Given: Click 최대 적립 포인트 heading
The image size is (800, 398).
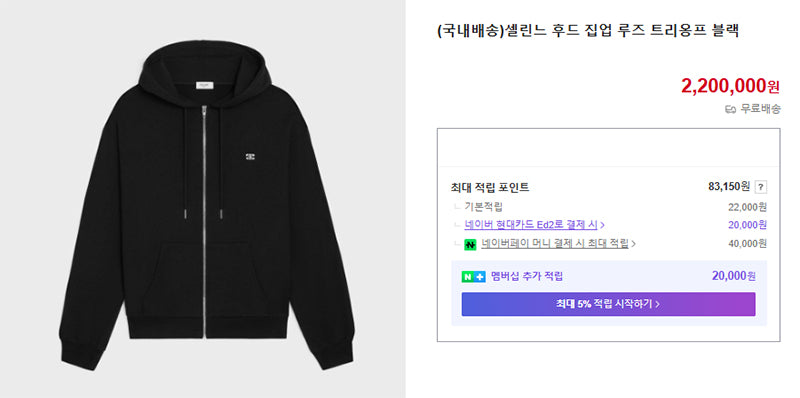Looking at the screenshot, I should 490,187.
